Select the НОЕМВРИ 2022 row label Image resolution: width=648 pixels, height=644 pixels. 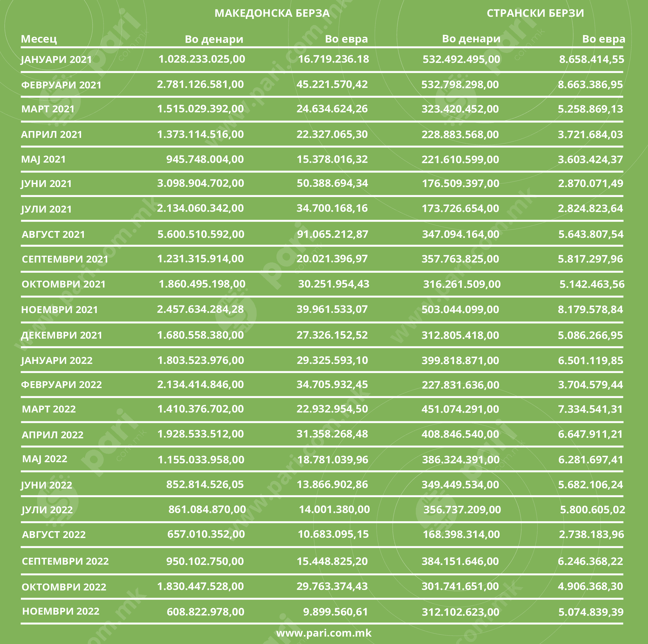tap(61, 611)
